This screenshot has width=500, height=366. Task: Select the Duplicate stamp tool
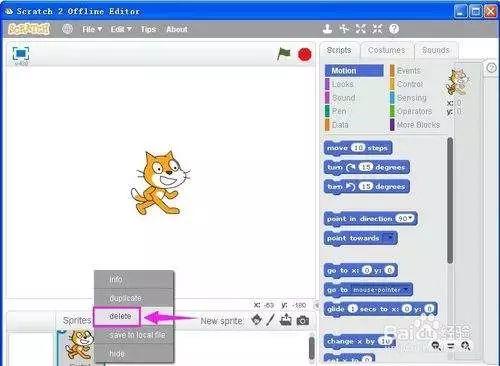[327, 29]
